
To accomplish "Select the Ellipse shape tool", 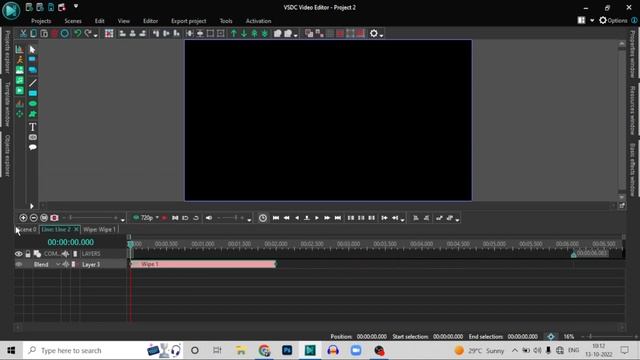I will click(33, 104).
